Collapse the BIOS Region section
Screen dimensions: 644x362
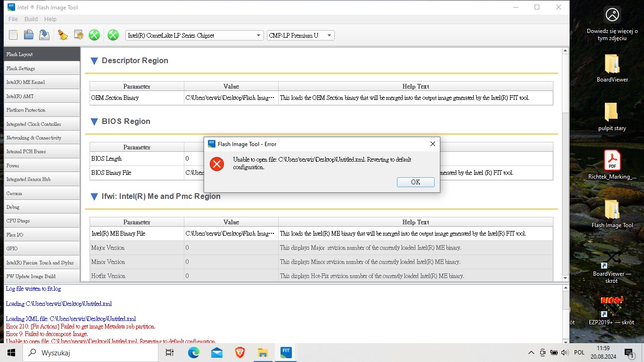94,122
